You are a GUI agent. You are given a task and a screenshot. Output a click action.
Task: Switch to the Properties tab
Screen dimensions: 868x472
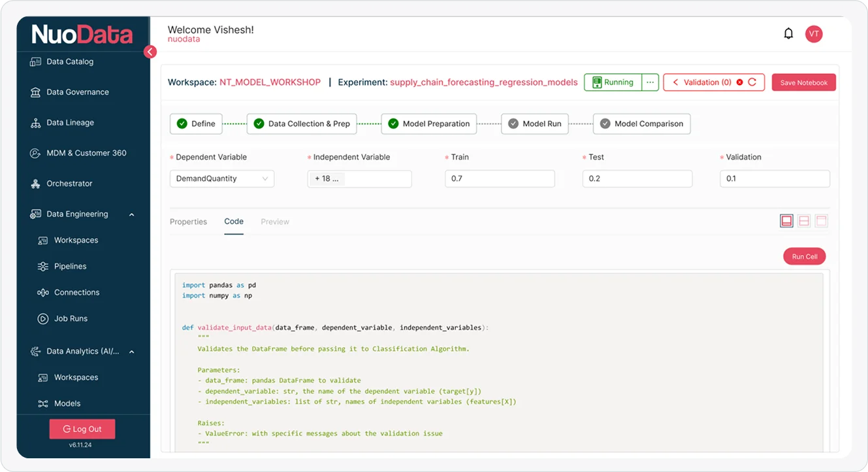coord(188,222)
